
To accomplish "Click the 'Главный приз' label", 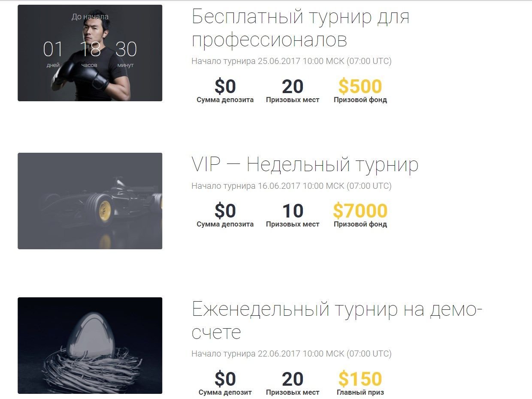I will coord(360,392).
